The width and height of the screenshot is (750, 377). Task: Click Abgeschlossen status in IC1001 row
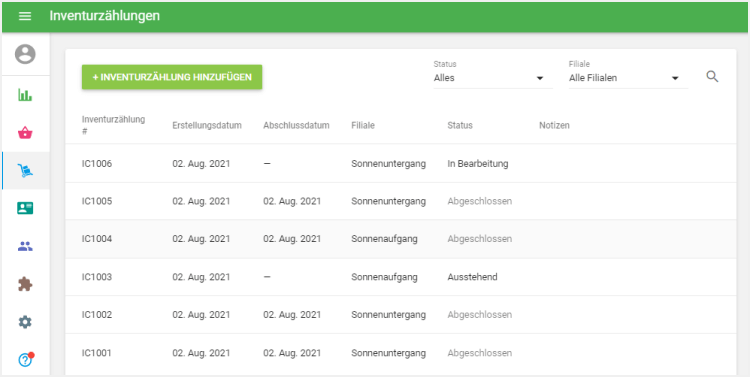pyautogui.click(x=480, y=353)
